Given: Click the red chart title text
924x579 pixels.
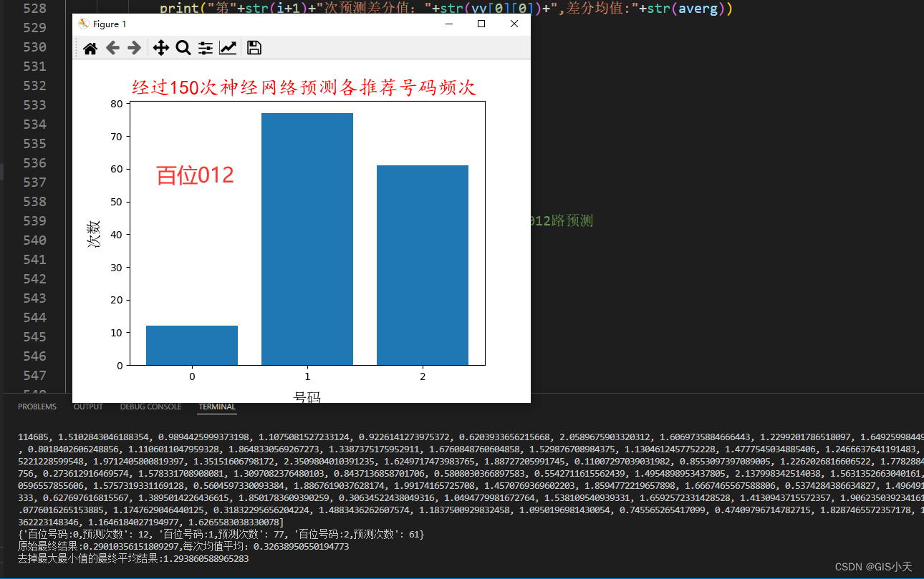Looking at the screenshot, I should (x=304, y=88).
